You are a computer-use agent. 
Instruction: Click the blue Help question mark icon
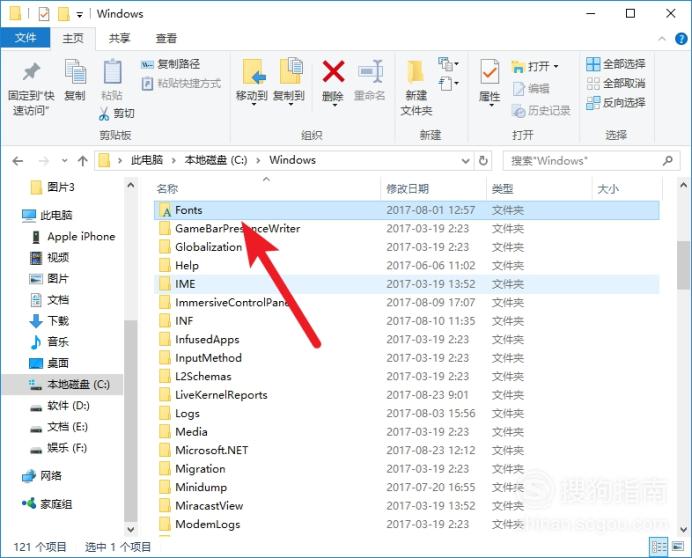(681, 39)
